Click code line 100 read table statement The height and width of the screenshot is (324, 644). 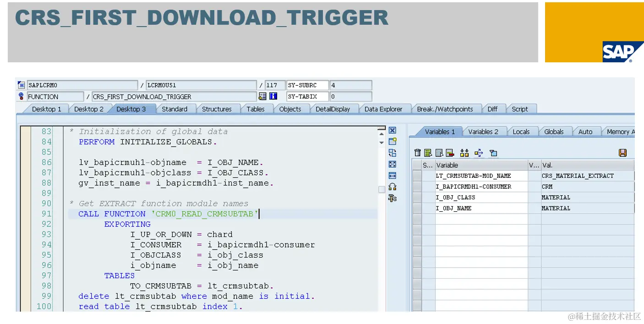point(160,306)
